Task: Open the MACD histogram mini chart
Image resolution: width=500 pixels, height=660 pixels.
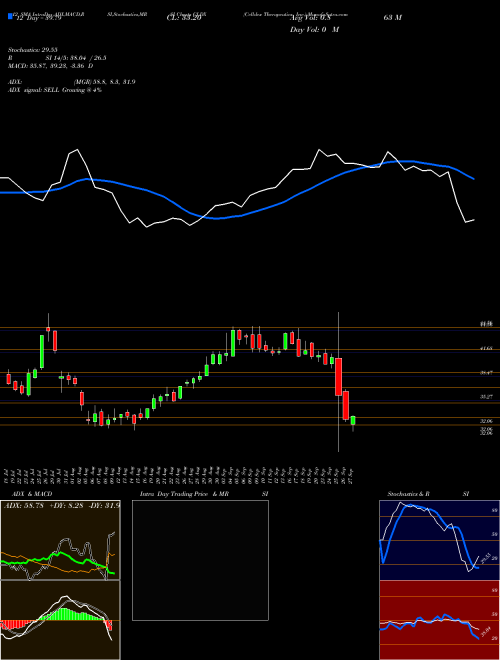Action: coord(60,620)
